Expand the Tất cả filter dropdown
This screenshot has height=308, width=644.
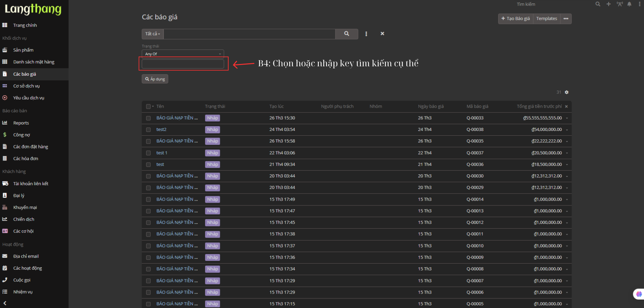(x=152, y=34)
